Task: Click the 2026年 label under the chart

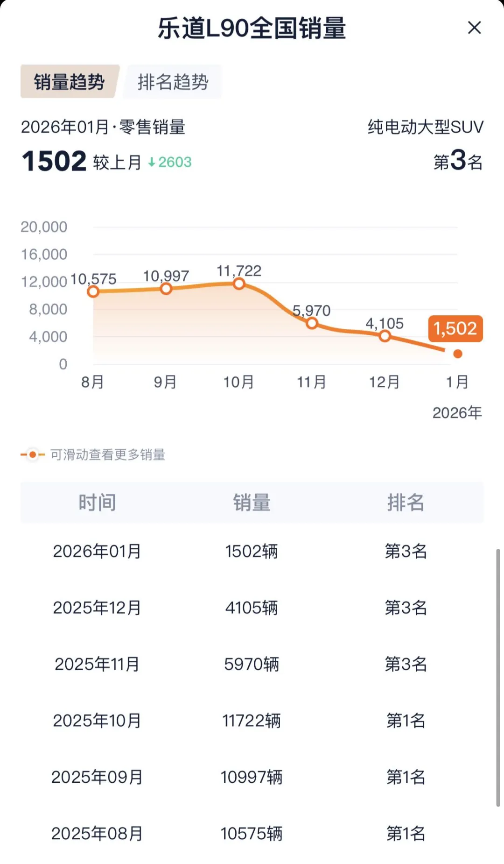Action: coord(457,413)
